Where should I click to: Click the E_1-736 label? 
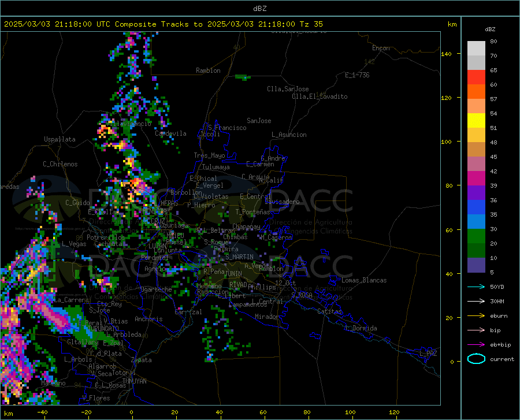pos(357,75)
